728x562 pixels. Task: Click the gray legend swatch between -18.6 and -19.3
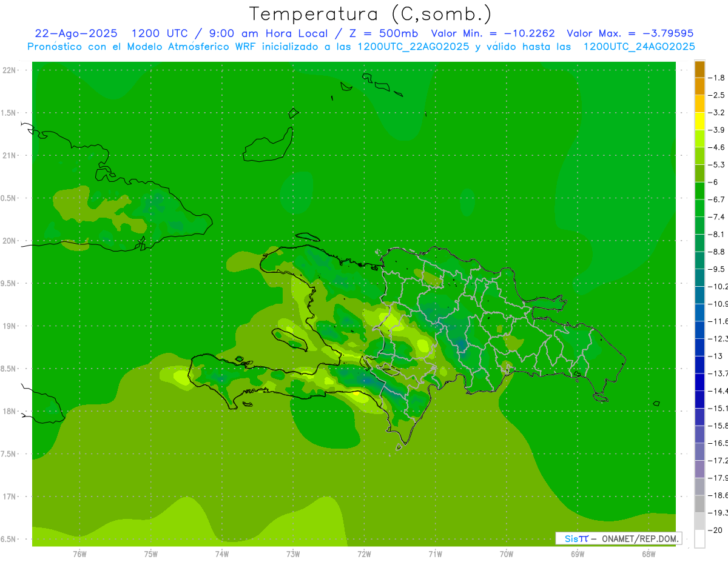coord(699,504)
